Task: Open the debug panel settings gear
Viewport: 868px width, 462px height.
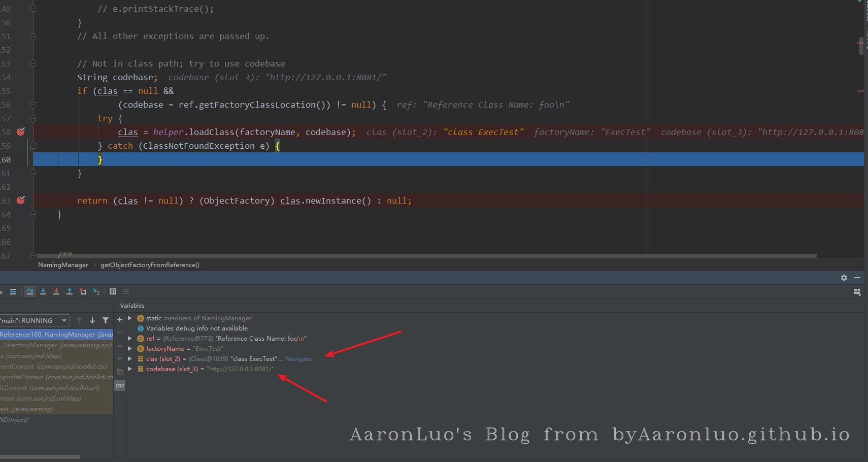Action: pos(844,278)
